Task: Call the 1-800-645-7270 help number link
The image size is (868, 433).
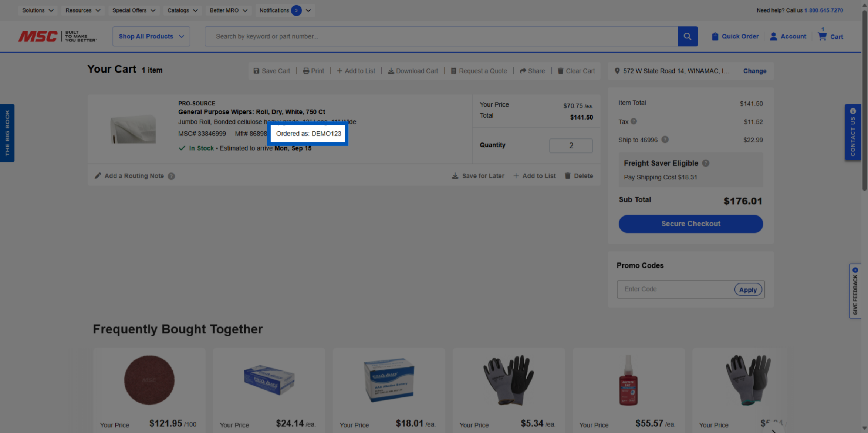Action: tap(824, 10)
